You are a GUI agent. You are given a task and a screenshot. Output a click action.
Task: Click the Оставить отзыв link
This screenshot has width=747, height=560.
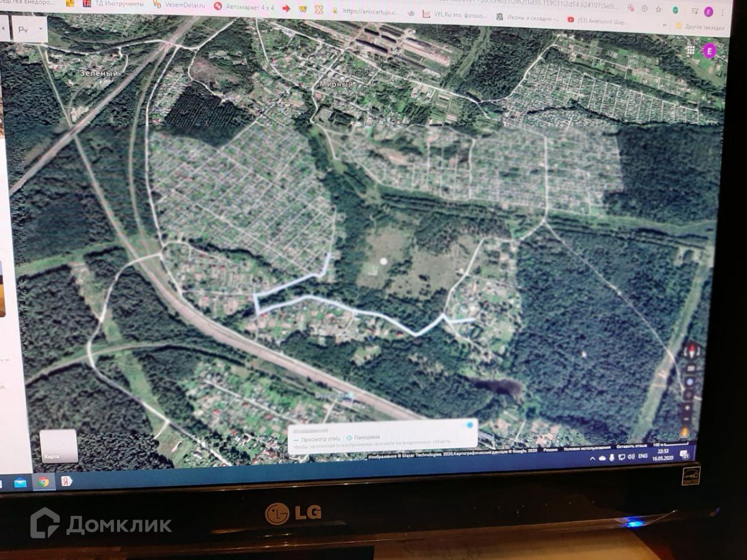631,446
